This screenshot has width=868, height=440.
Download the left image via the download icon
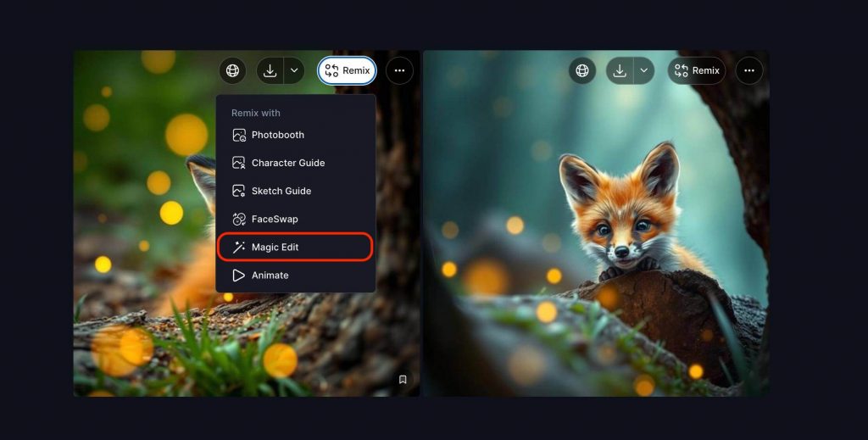270,71
